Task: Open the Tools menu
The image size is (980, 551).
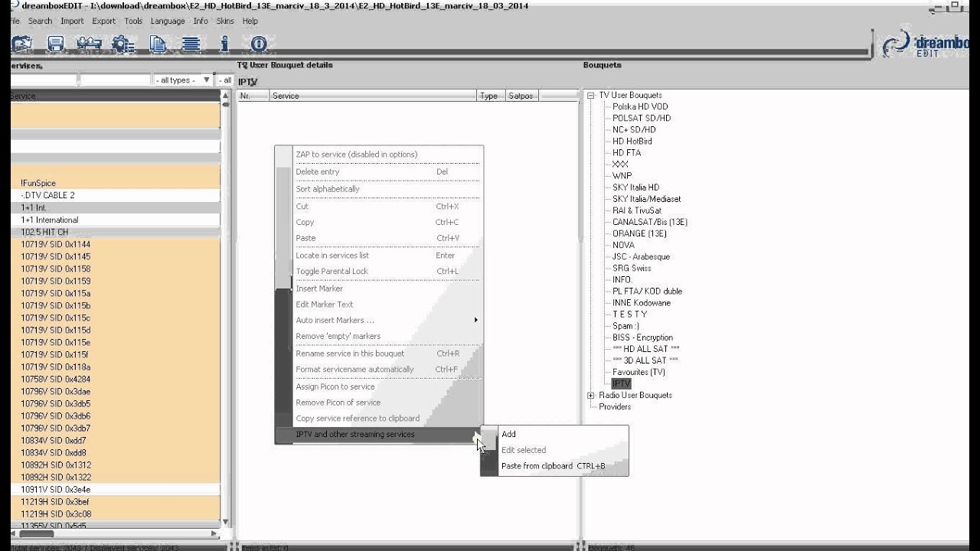Action: point(133,21)
